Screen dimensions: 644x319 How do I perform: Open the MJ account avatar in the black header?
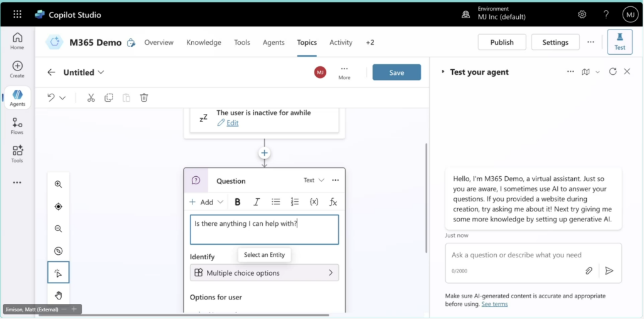pyautogui.click(x=630, y=14)
